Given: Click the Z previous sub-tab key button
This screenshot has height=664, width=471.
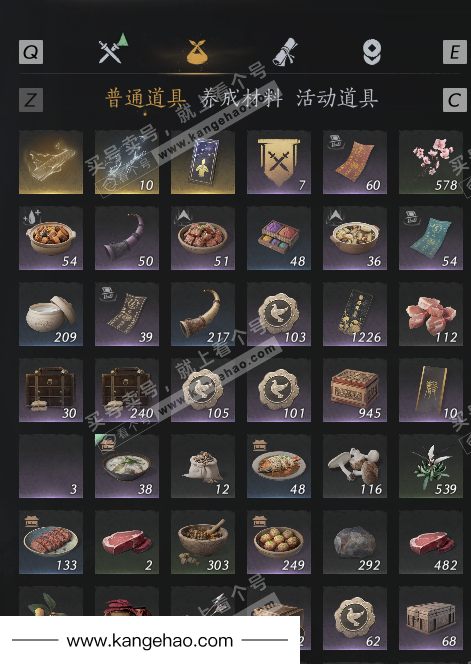Looking at the screenshot, I should (31, 100).
